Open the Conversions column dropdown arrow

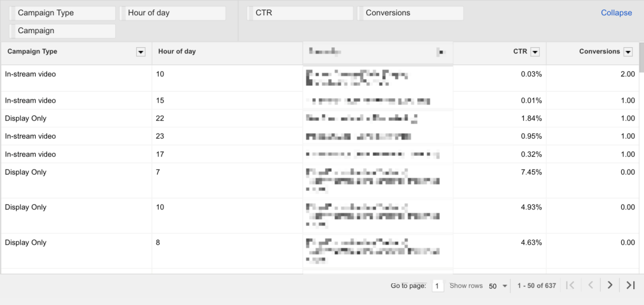click(x=627, y=52)
